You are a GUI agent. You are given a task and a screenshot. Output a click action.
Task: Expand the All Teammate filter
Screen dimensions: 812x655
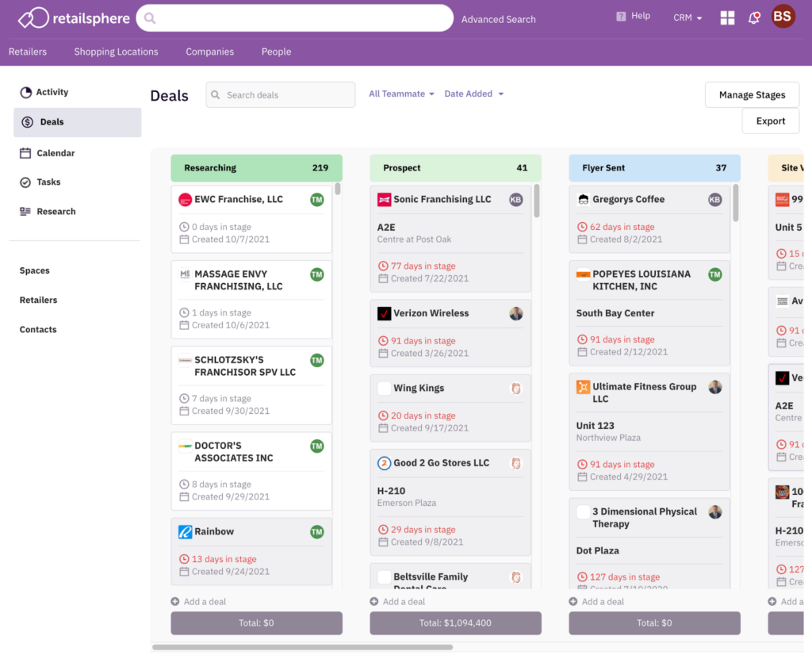pyautogui.click(x=401, y=94)
